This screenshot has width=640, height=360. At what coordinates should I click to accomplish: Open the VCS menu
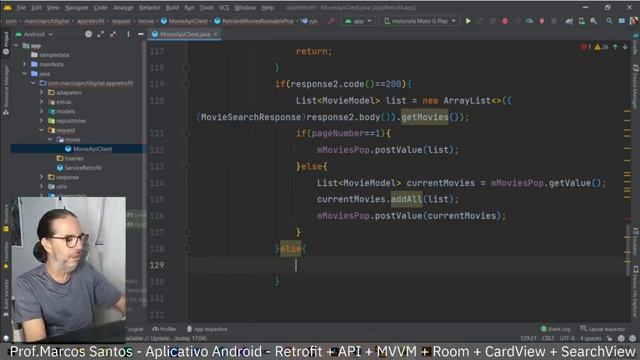224,7
